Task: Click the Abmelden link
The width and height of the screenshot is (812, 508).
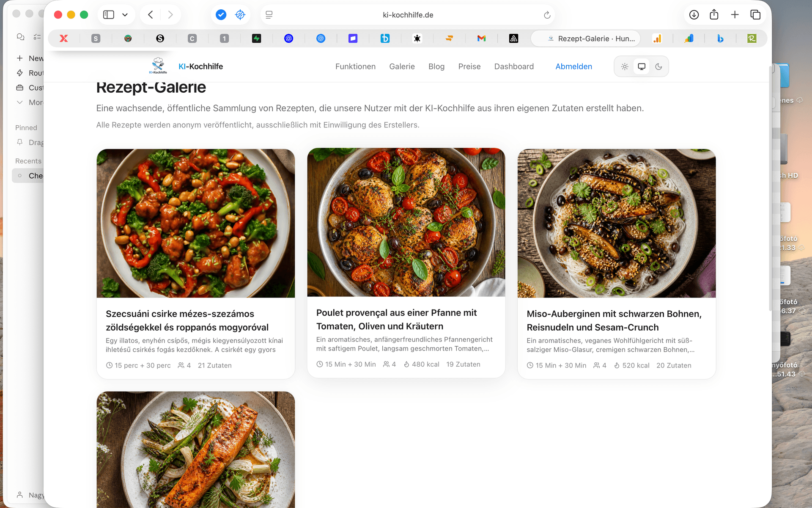Action: (573, 66)
